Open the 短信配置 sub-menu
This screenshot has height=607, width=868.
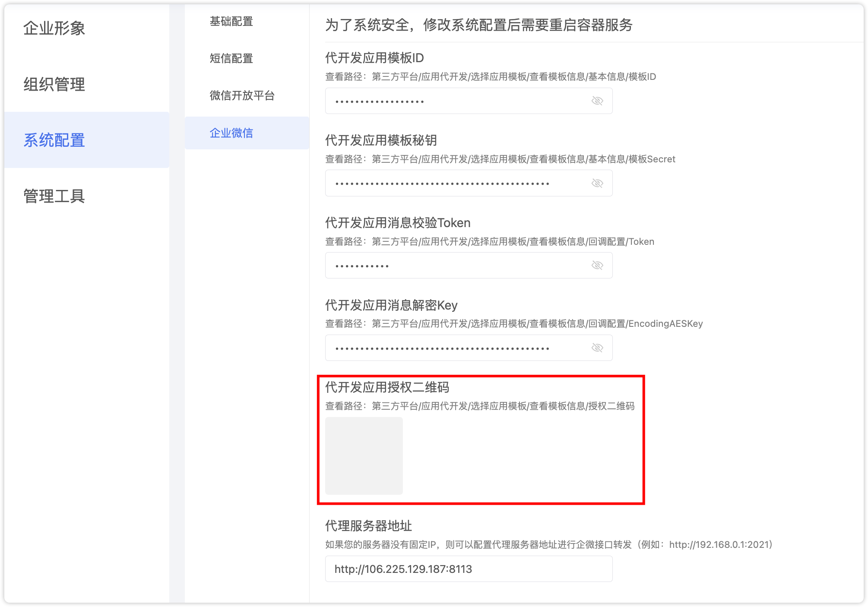pos(231,59)
